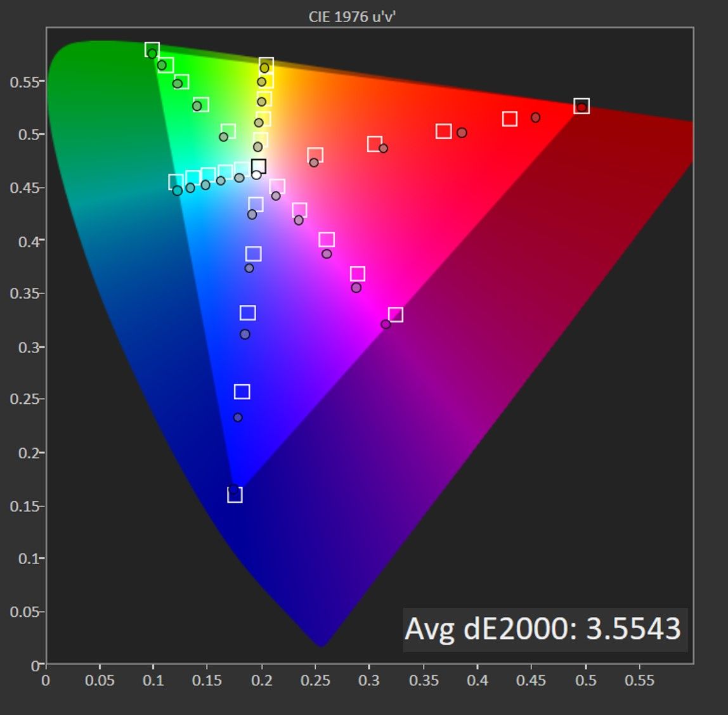728x715 pixels.
Task: Select the 0.55 label on horizontal axis
Action: coord(639,681)
